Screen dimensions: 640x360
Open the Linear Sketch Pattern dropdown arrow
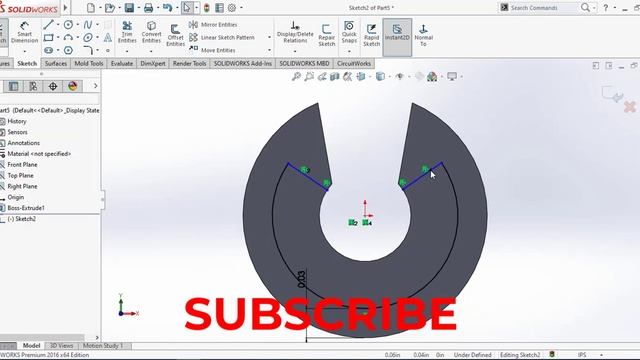tap(269, 38)
